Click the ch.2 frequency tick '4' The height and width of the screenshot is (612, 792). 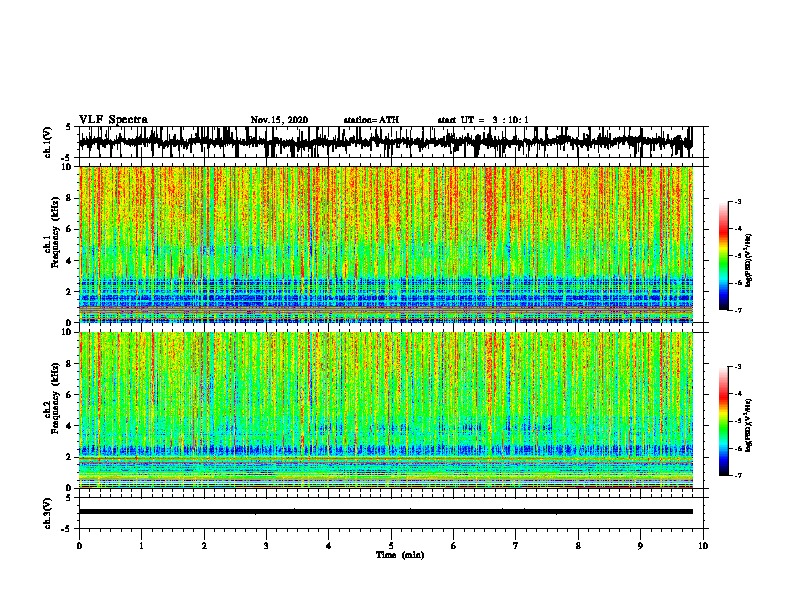pos(69,426)
